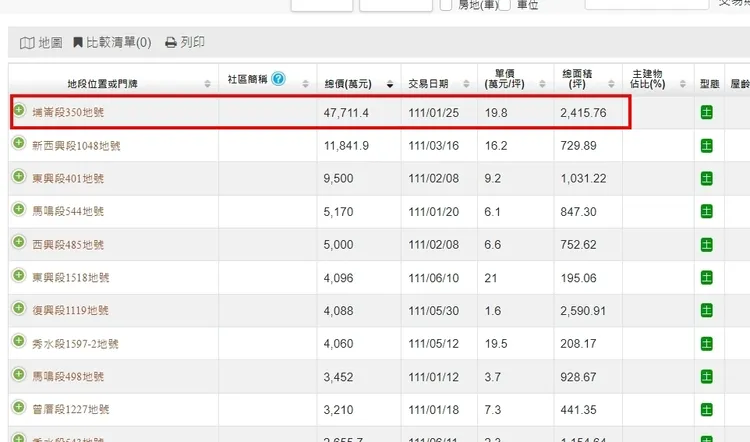Open the 350地號 address link
The height and width of the screenshot is (442, 750).
[68, 112]
